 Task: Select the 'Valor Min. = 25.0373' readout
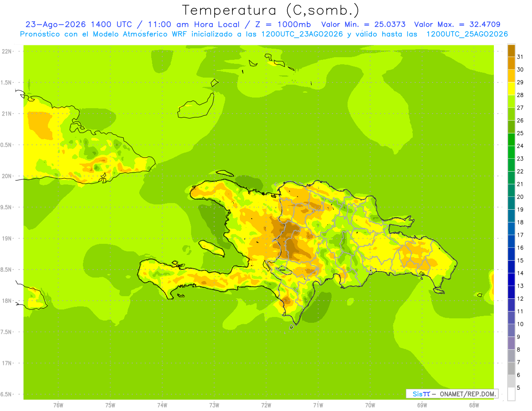(x=364, y=24)
